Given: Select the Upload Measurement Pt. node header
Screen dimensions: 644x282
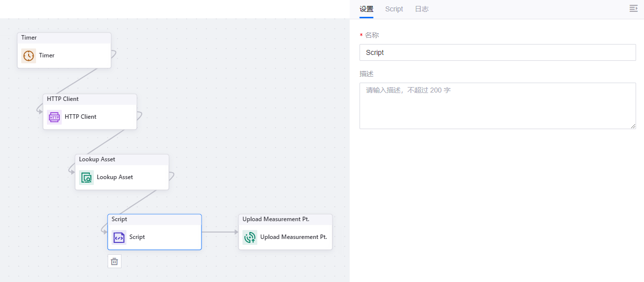Looking at the screenshot, I should 285,219.
